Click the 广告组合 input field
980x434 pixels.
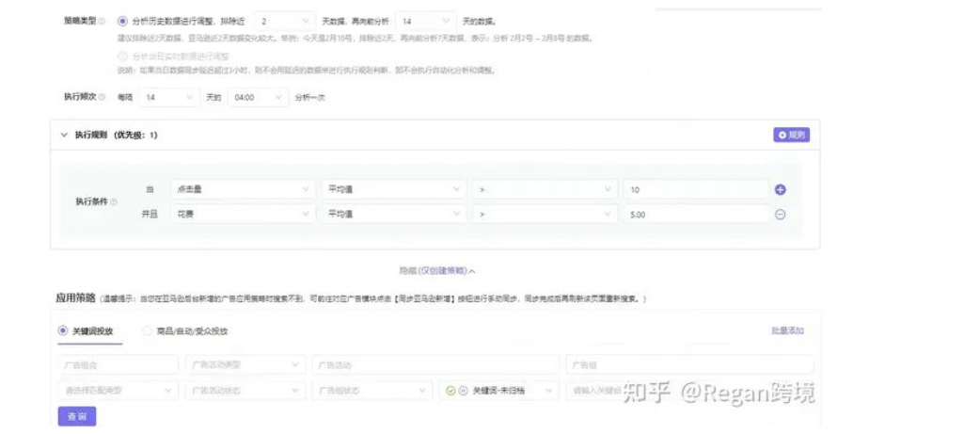pos(118,364)
